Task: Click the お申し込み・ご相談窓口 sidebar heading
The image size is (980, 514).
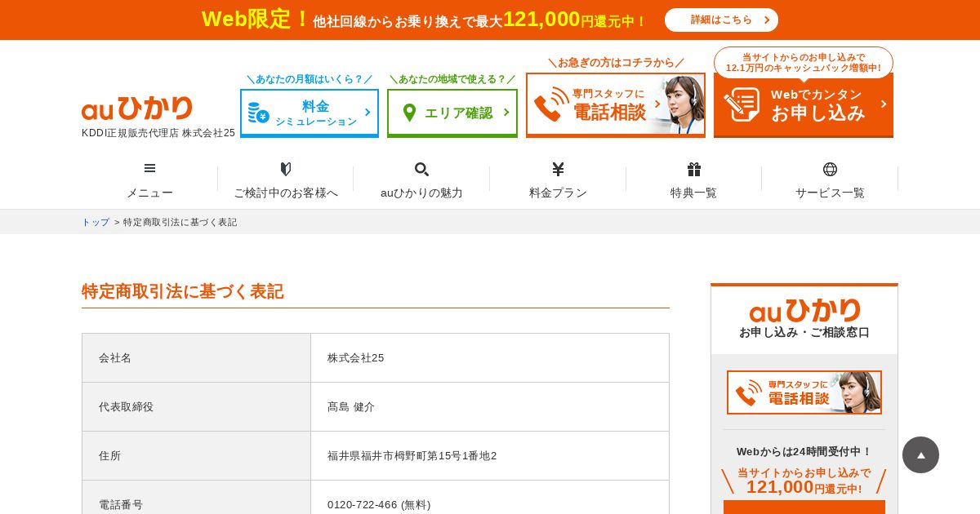Action: pos(804,332)
